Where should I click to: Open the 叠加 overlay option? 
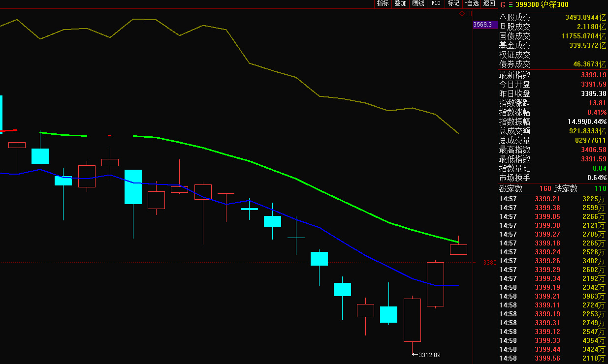pos(400,3)
